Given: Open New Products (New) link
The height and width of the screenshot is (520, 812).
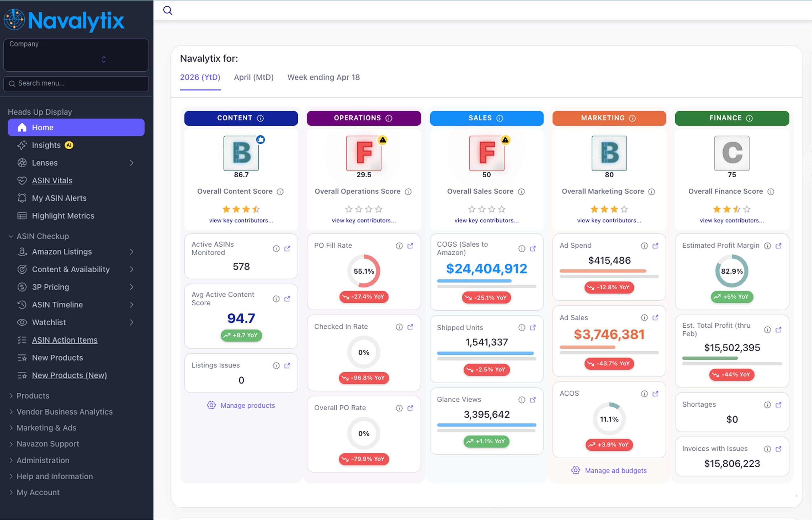Looking at the screenshot, I should 69,375.
